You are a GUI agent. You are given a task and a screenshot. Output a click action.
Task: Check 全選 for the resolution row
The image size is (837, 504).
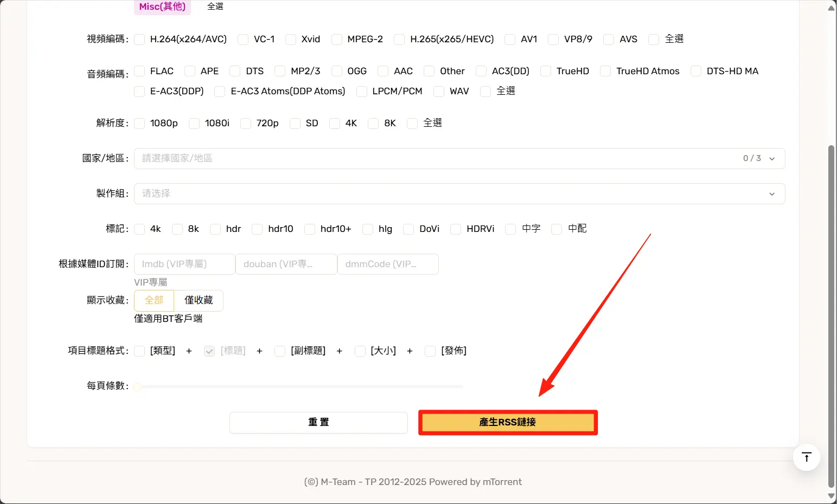pyautogui.click(x=413, y=124)
